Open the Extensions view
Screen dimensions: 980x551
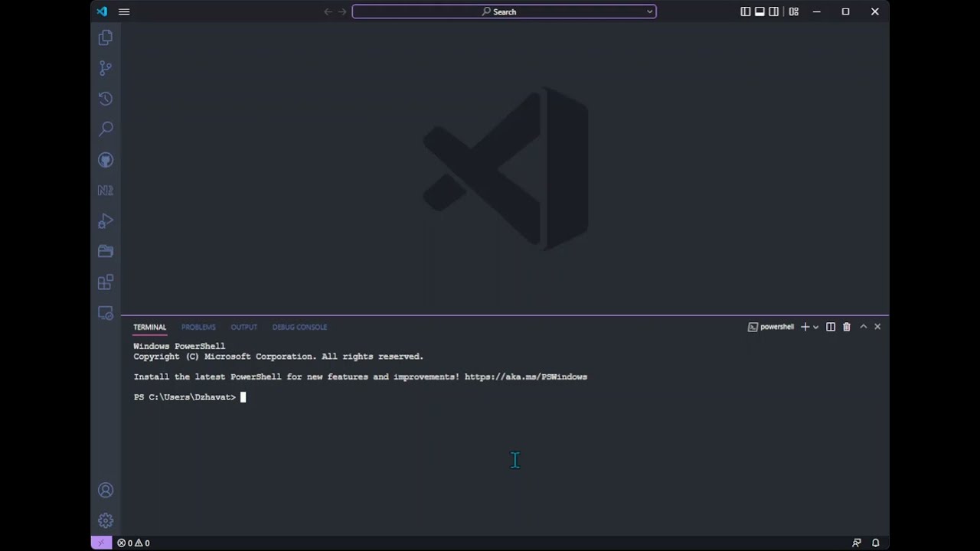(106, 282)
